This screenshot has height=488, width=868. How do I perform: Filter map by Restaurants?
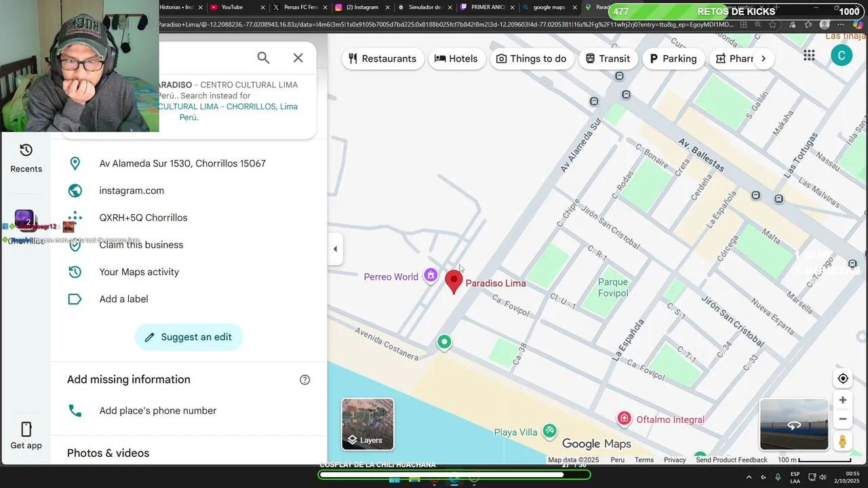382,58
